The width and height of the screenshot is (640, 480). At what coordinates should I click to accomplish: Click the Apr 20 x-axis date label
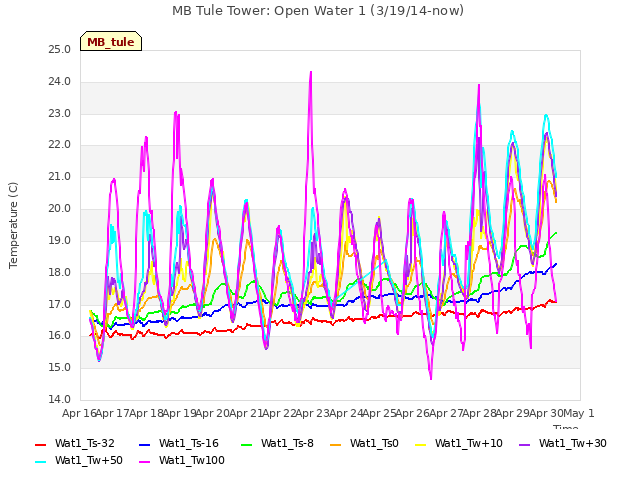213,414
